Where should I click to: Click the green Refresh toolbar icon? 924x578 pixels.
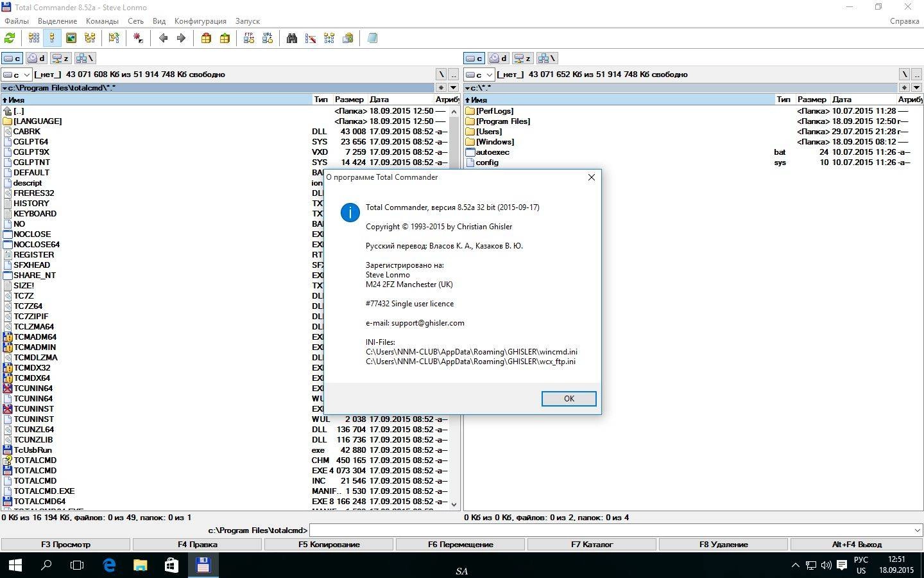click(x=10, y=39)
